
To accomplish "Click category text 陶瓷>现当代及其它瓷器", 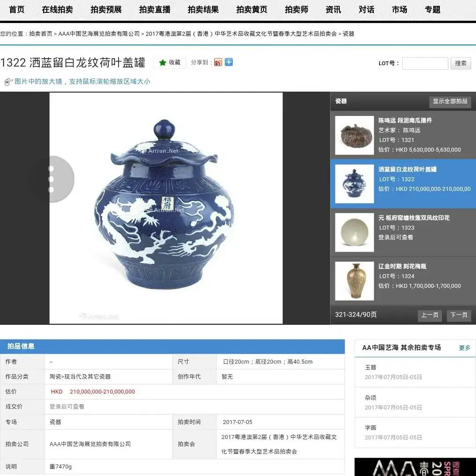I will 80,377.
